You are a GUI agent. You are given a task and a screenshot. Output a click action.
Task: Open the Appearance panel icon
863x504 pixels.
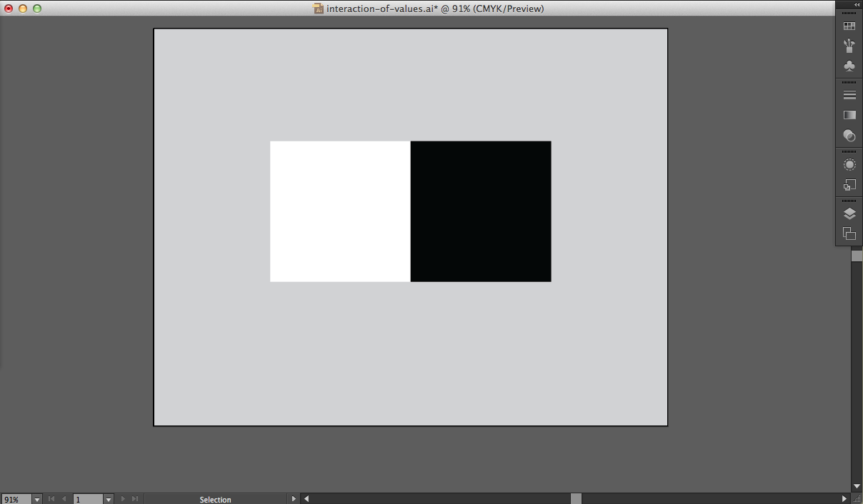pyautogui.click(x=849, y=165)
